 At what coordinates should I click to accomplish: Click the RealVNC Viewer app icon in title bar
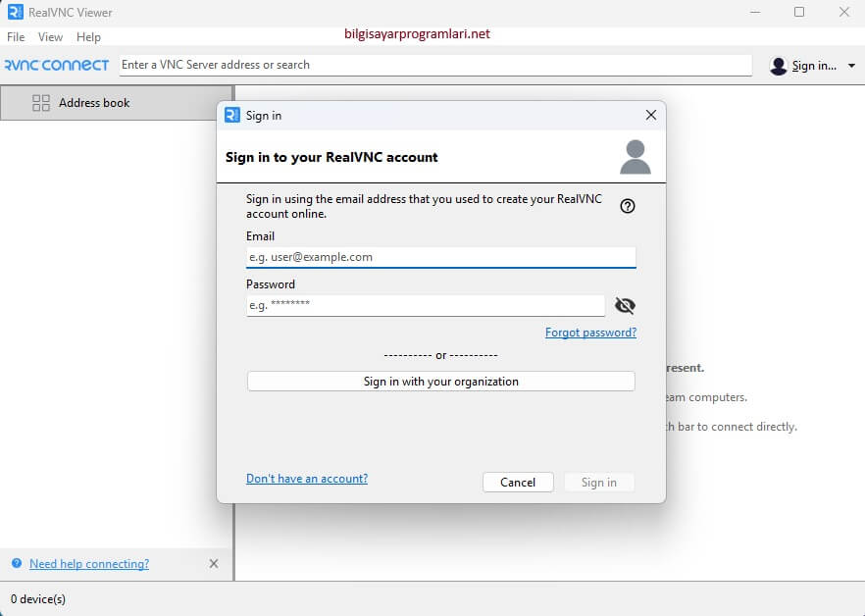click(16, 12)
